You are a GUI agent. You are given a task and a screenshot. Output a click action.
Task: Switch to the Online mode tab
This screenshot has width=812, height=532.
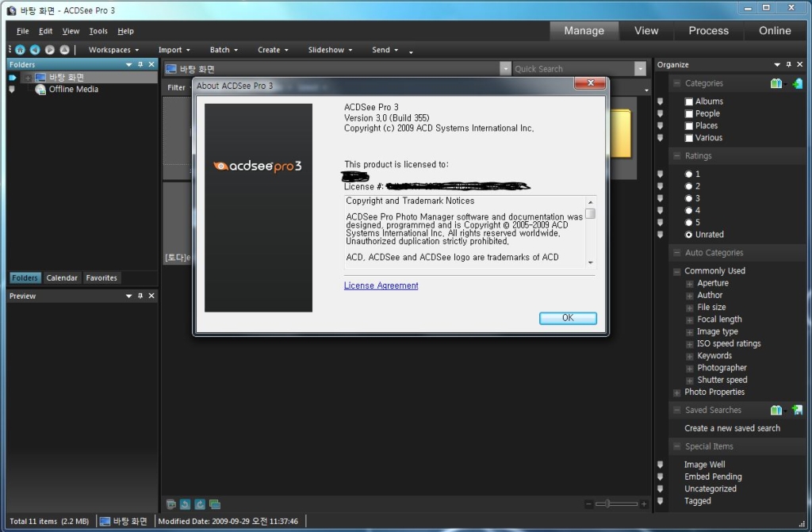pyautogui.click(x=775, y=31)
